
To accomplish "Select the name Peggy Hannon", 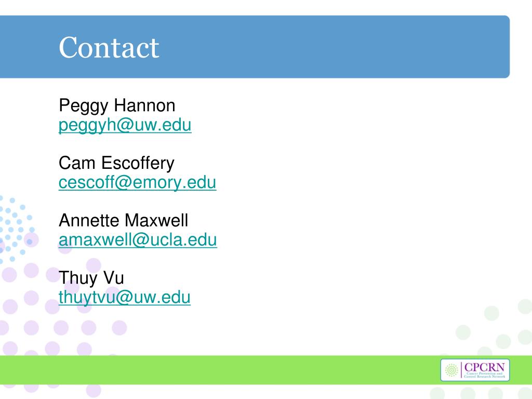I will 117,105.
